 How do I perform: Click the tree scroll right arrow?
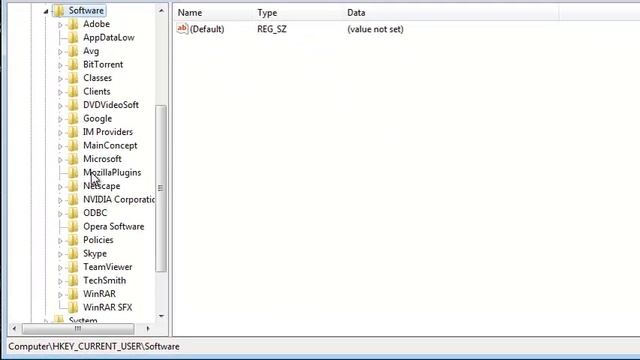pos(148,328)
